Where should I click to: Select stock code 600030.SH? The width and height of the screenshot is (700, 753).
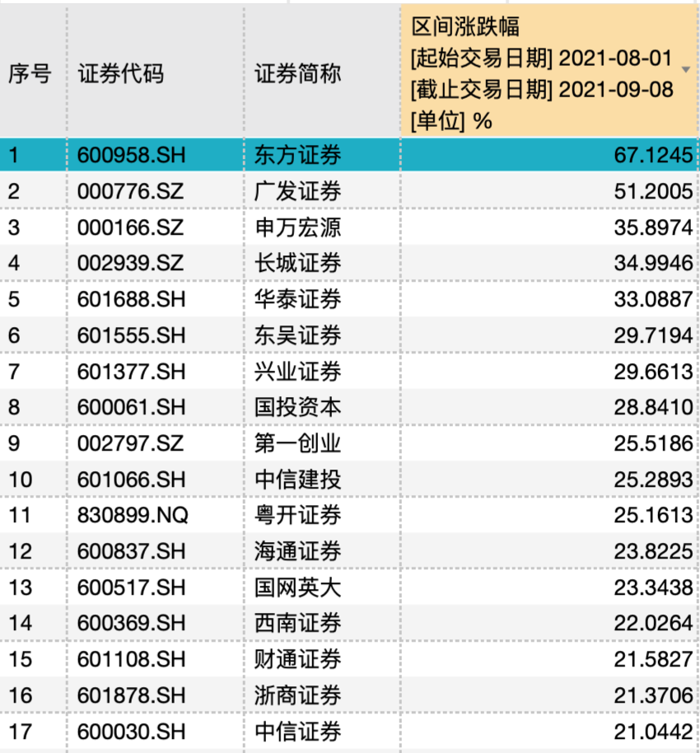(131, 732)
